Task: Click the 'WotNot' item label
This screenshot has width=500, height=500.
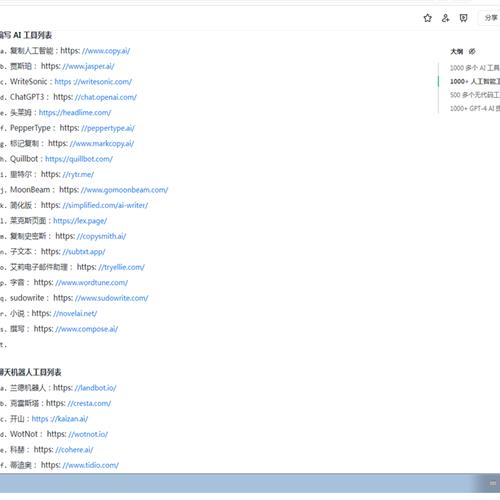Action: (x=24, y=434)
